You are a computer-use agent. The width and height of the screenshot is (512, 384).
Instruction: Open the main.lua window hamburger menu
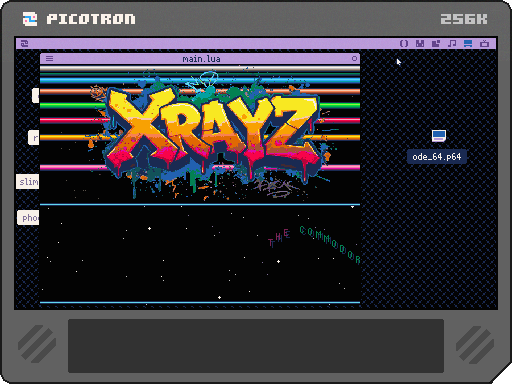(x=49, y=59)
